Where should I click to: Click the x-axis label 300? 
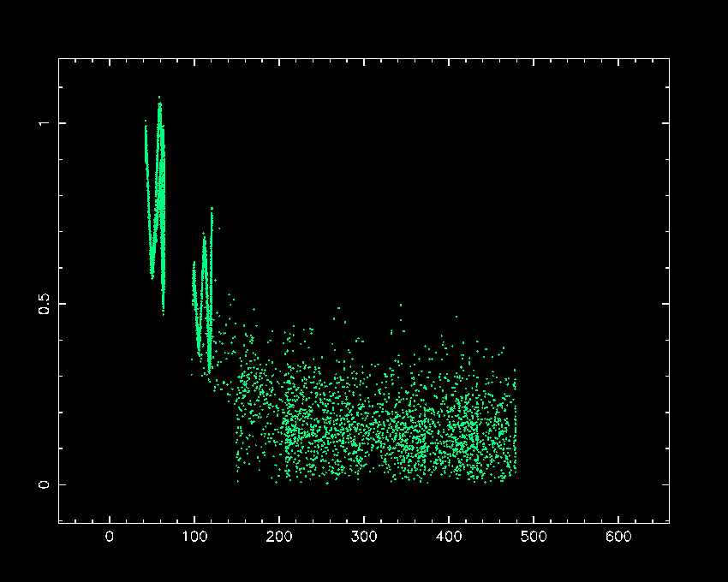[x=364, y=537]
